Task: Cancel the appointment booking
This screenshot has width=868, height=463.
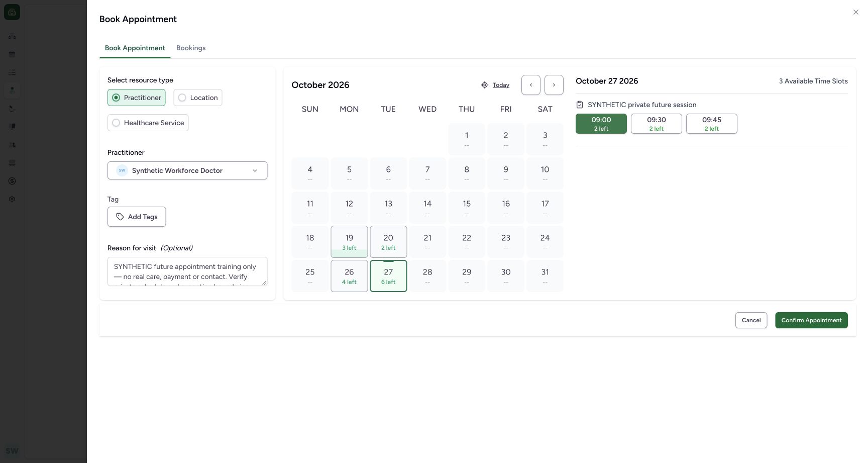Action: (x=751, y=320)
